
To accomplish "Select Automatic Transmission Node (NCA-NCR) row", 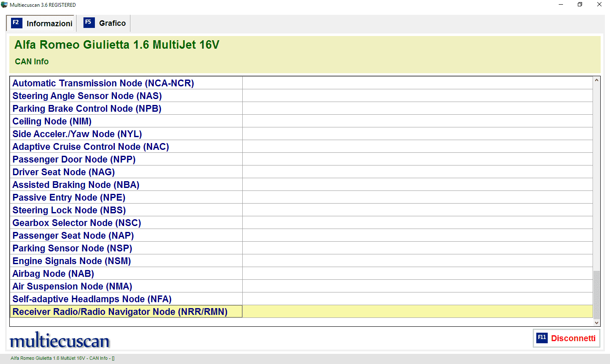I will point(301,83).
